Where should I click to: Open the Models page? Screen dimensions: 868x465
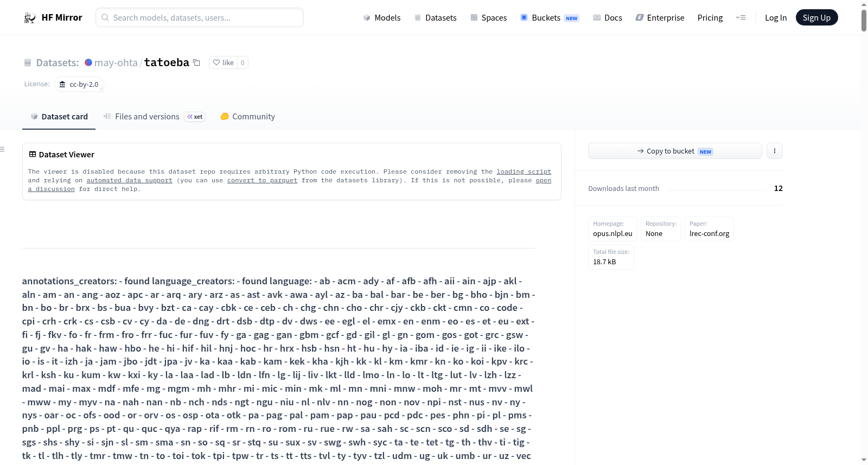382,18
